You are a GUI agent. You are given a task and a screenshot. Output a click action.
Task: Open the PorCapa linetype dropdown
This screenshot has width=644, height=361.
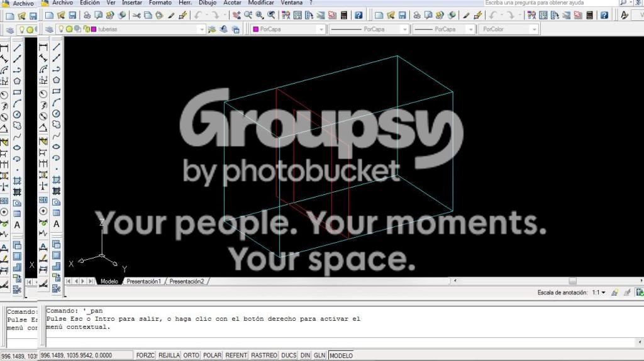[404, 30]
